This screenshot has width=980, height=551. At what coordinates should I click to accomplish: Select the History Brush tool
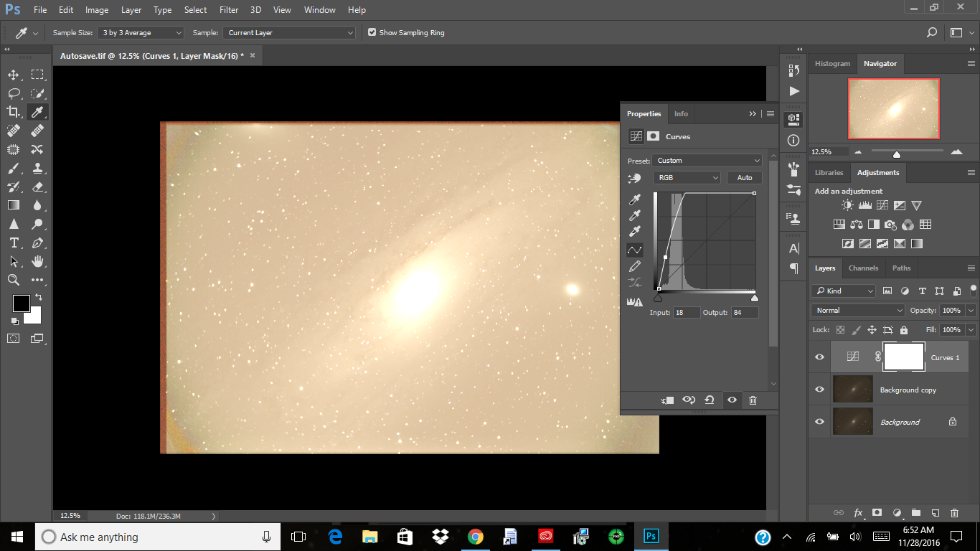[14, 187]
